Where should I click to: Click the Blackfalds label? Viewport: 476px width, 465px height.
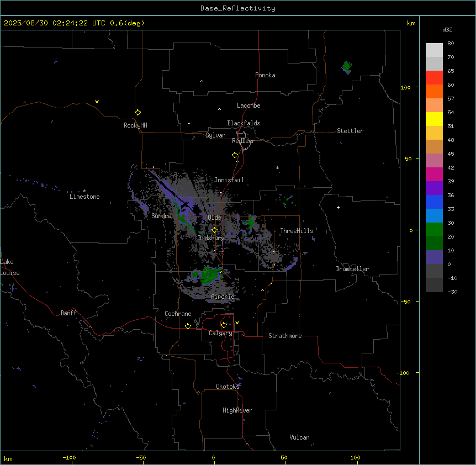(244, 123)
